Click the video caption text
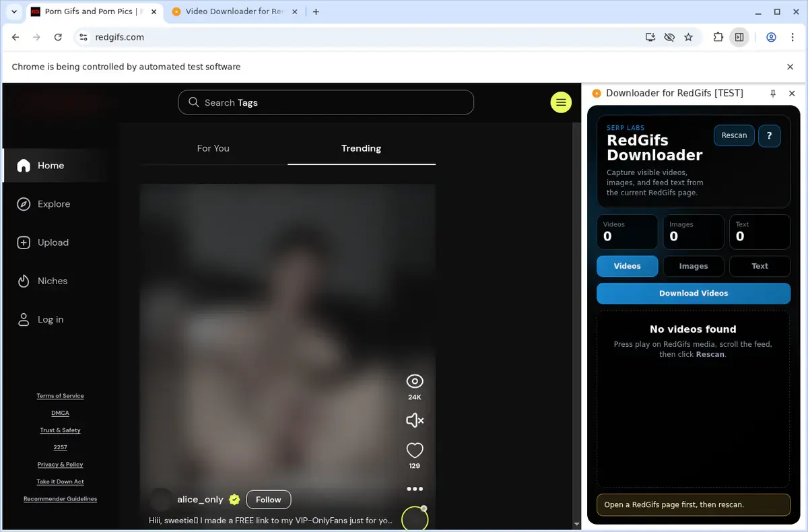The height and width of the screenshot is (532, 808). [x=271, y=521]
